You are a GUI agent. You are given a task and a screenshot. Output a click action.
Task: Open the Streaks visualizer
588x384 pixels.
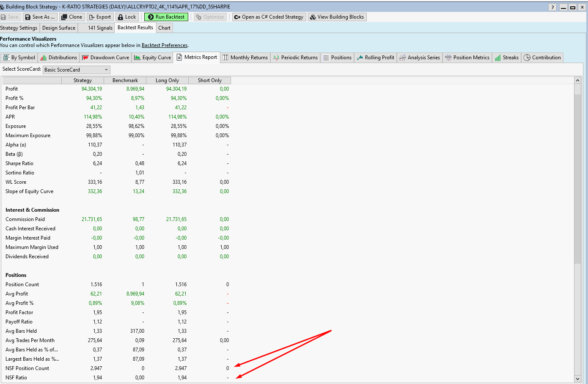[x=506, y=57]
